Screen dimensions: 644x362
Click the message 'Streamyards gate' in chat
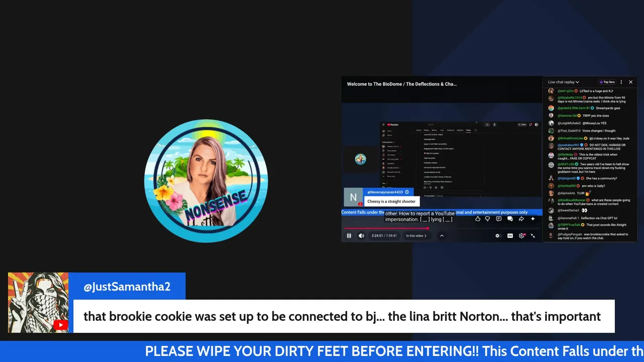click(608, 108)
